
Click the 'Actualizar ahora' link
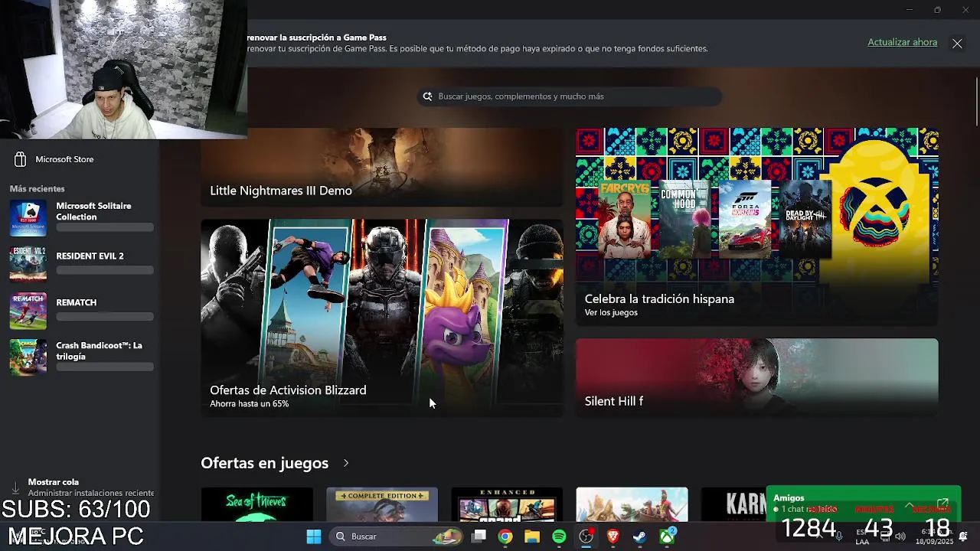pyautogui.click(x=902, y=42)
